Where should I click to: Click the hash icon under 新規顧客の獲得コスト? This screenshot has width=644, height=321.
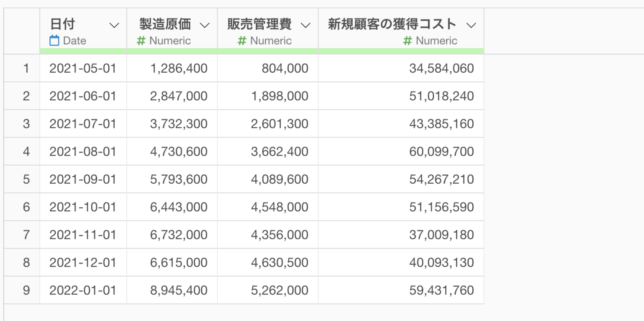407,40
